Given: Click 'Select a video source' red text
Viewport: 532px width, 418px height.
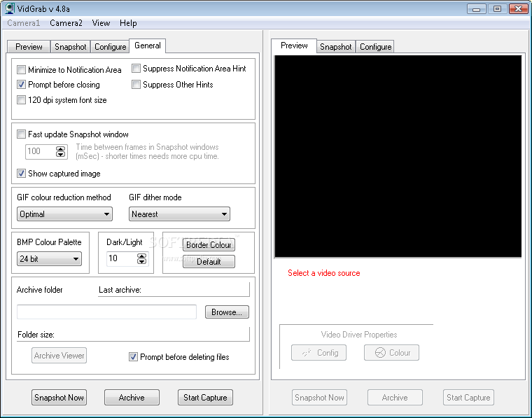Looking at the screenshot, I should click(x=323, y=273).
